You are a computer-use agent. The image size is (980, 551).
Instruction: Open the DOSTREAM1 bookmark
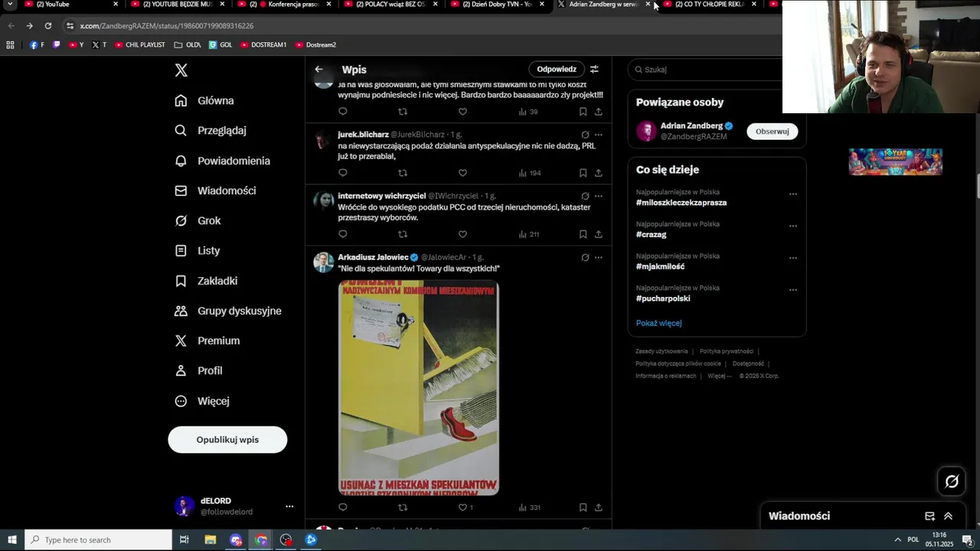point(263,45)
